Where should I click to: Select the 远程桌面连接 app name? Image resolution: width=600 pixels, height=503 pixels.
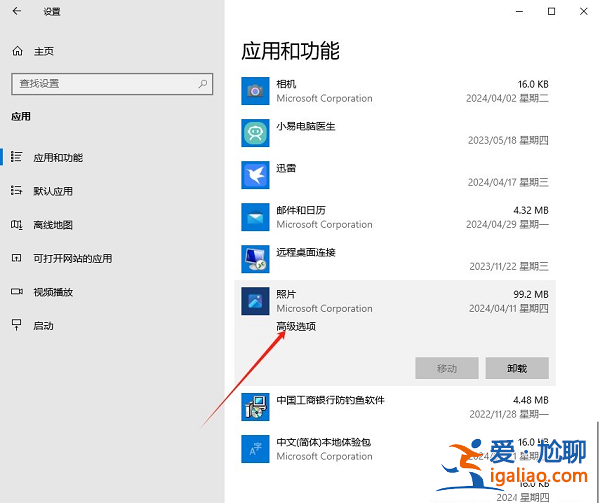(306, 252)
